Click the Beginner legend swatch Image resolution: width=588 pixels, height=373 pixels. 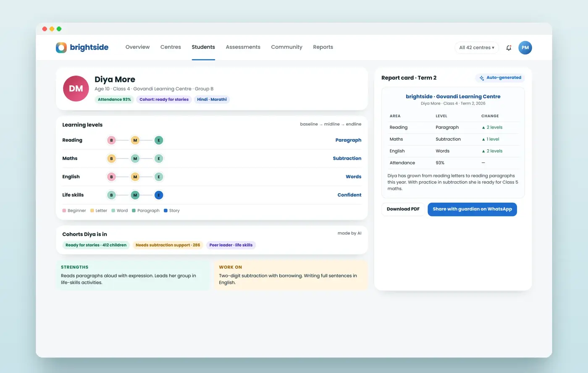(64, 211)
